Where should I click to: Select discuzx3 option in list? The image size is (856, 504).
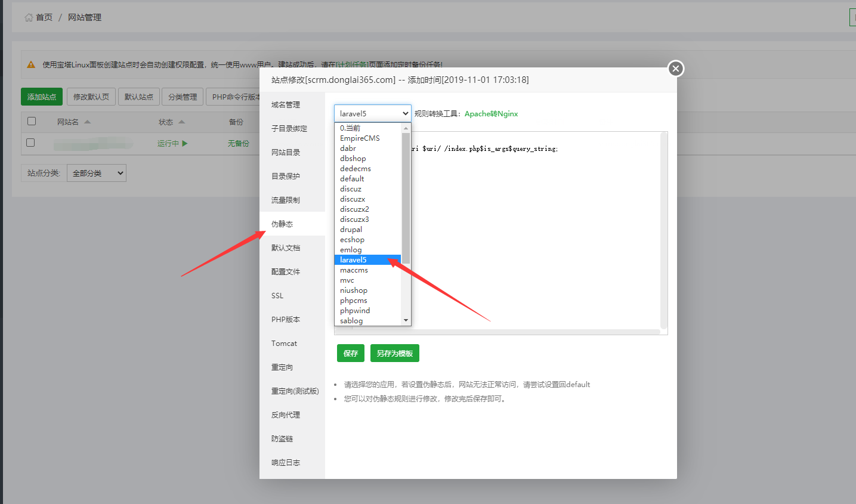(x=368, y=219)
